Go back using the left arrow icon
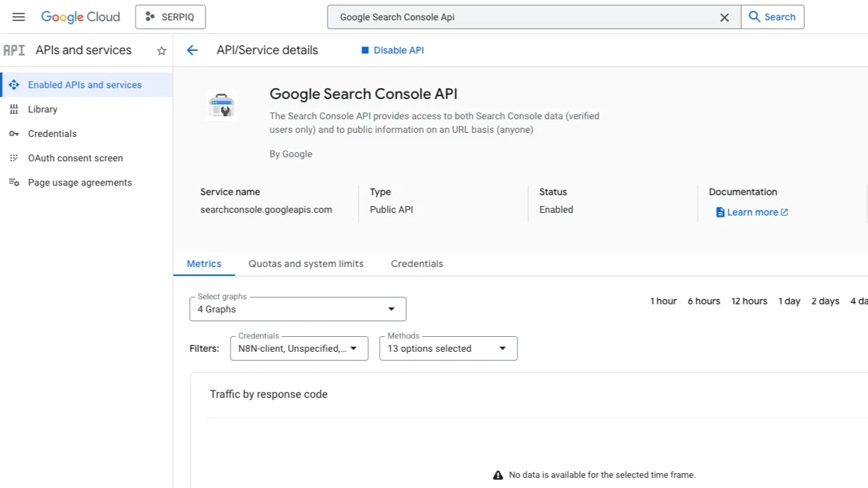The image size is (868, 488). 193,50
